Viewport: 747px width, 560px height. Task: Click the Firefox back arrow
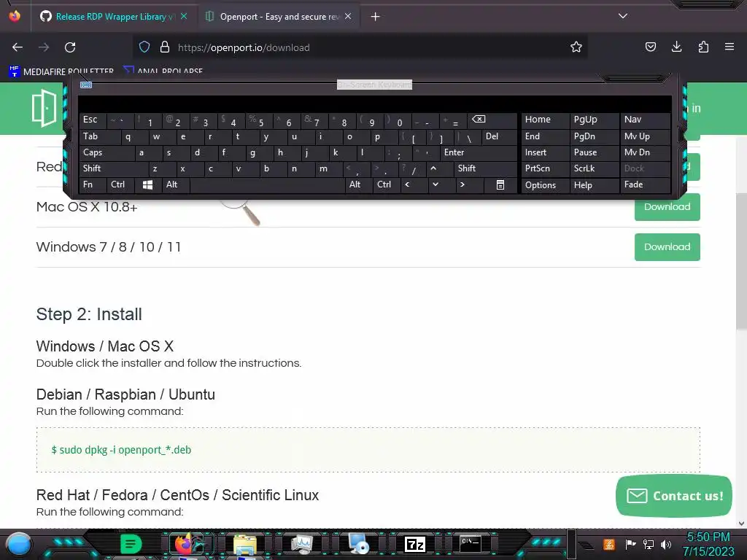(x=18, y=47)
